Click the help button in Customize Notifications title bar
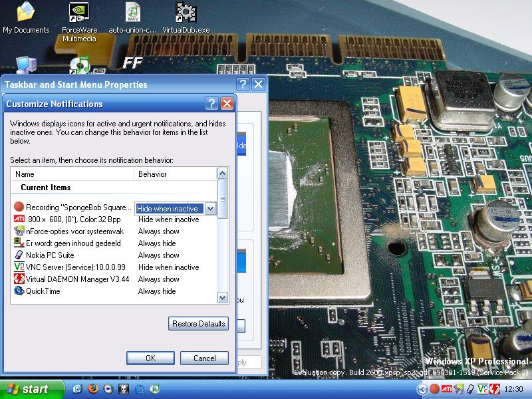 (x=211, y=104)
